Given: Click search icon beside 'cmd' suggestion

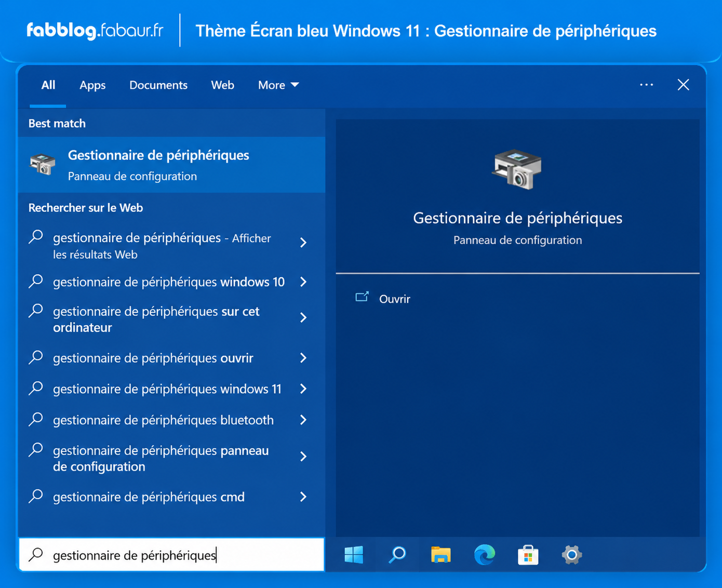Looking at the screenshot, I should [36, 496].
